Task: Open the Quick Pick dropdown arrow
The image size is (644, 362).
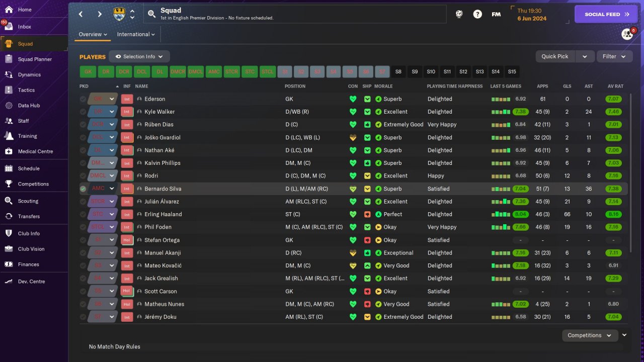Action: tap(585, 57)
